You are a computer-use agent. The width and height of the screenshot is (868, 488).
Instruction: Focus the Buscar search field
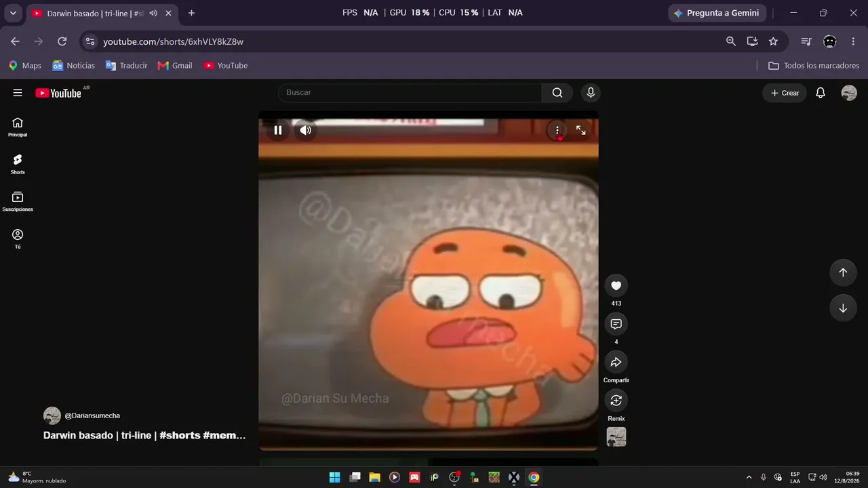[x=410, y=93]
